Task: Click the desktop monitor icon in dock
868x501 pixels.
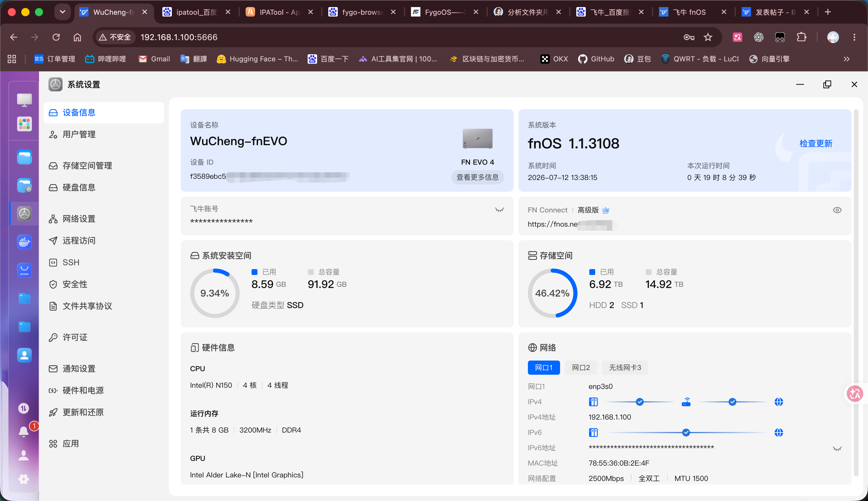Action: (x=25, y=100)
